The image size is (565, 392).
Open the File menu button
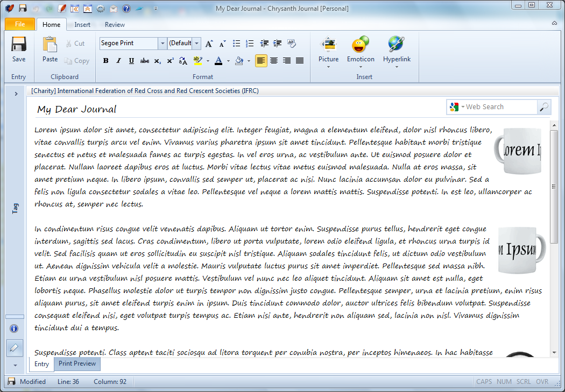pyautogui.click(x=20, y=24)
